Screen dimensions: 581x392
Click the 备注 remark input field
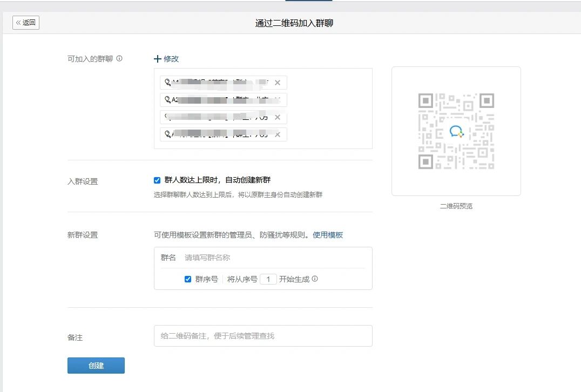263,336
